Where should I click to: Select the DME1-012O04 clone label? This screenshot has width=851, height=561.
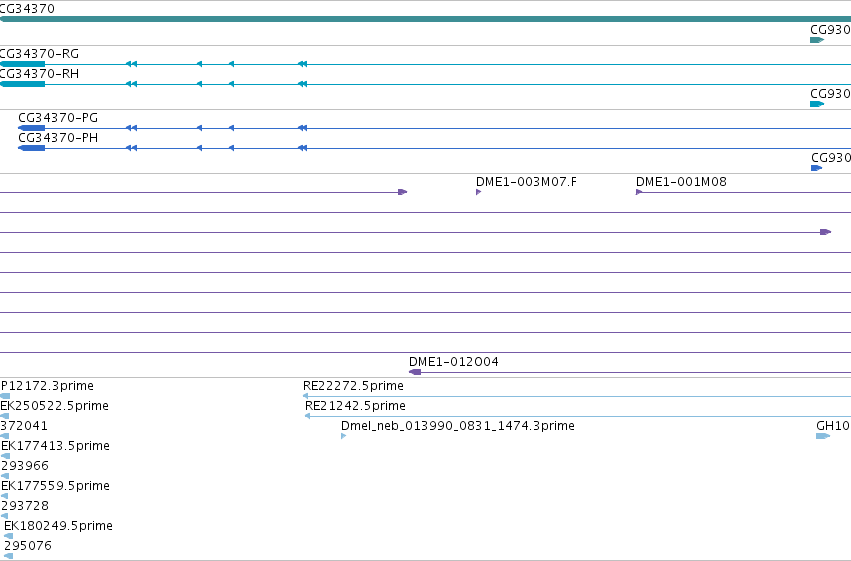[x=454, y=362]
